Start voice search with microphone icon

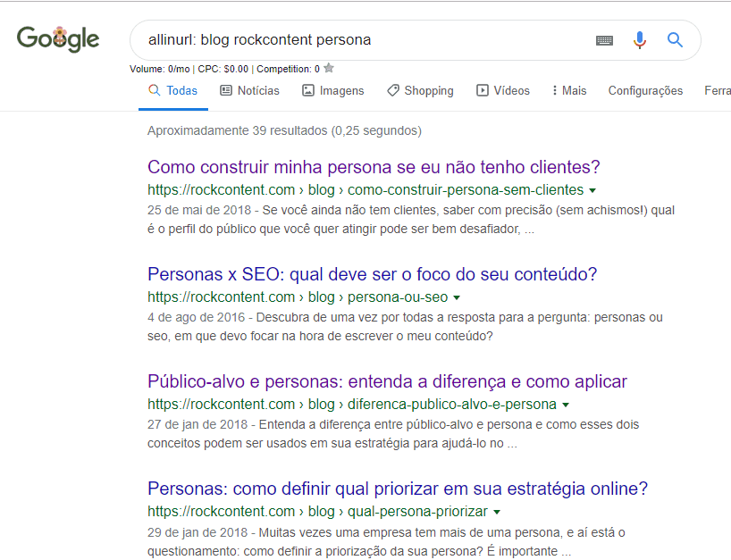coord(640,40)
